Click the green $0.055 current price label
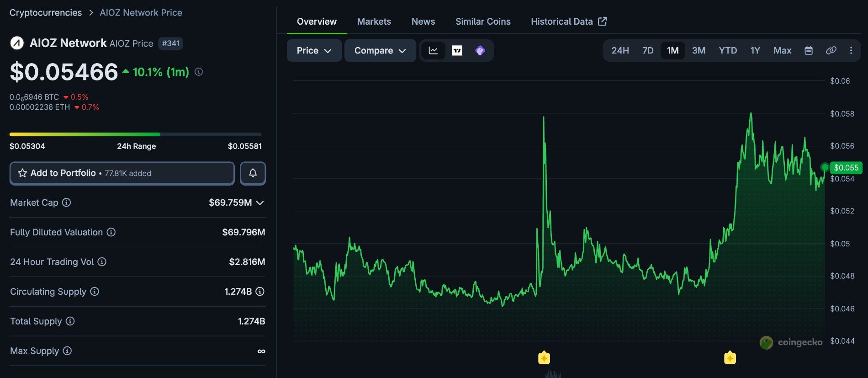 coord(846,168)
